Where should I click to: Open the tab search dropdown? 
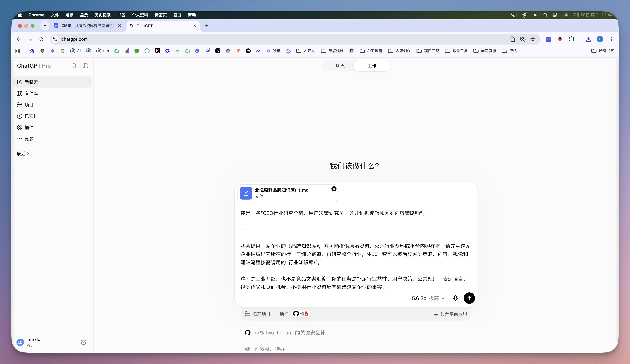coord(45,26)
